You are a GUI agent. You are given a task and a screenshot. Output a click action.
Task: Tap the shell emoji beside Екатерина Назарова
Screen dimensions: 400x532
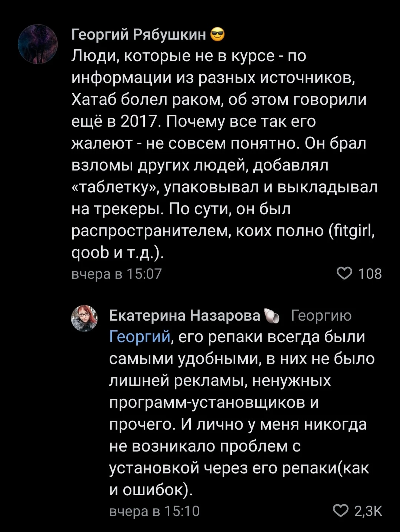271,316
